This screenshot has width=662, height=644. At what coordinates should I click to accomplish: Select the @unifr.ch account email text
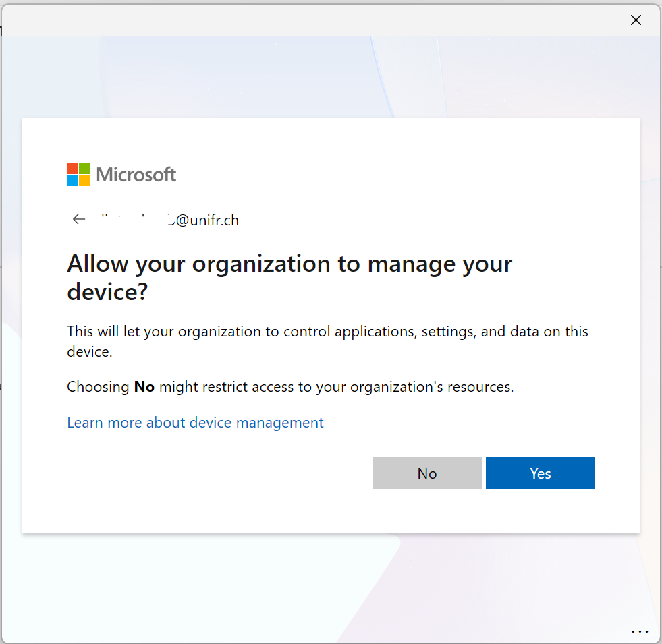(170, 220)
